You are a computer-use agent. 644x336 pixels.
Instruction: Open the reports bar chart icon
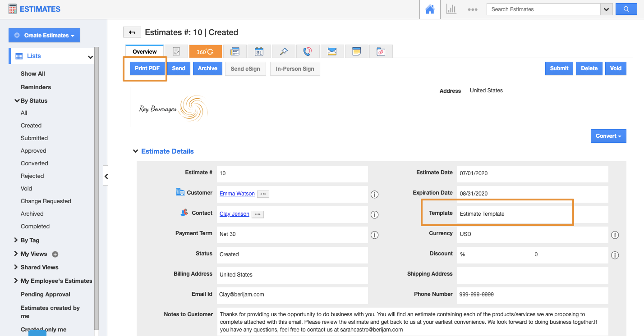[x=451, y=9]
